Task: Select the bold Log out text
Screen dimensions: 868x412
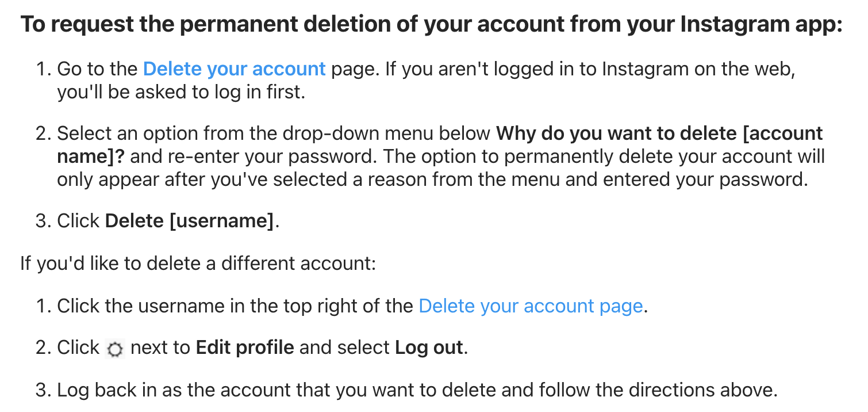Action: pyautogui.click(x=429, y=348)
